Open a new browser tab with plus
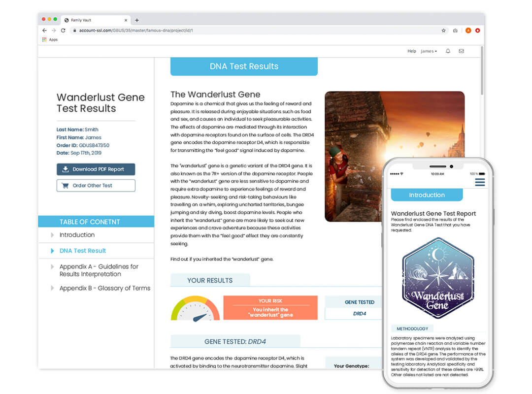532x394 pixels. click(x=137, y=20)
